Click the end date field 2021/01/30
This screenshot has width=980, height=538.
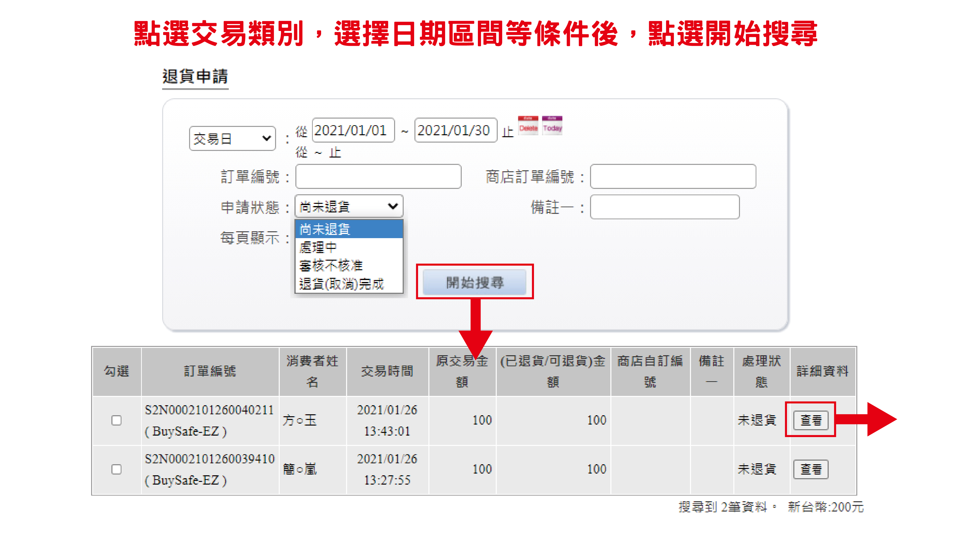(x=456, y=131)
